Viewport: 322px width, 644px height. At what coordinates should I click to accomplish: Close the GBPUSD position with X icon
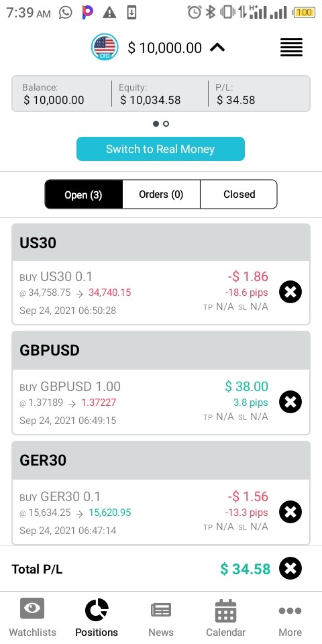coord(290,402)
